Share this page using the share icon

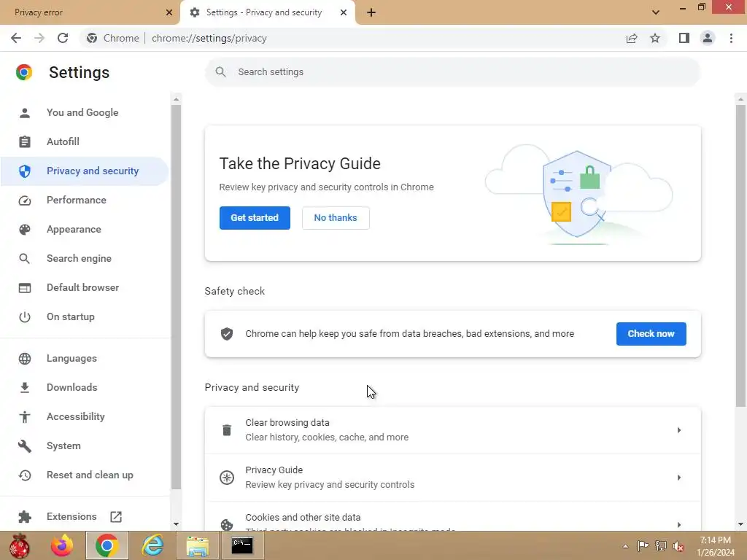coord(632,38)
